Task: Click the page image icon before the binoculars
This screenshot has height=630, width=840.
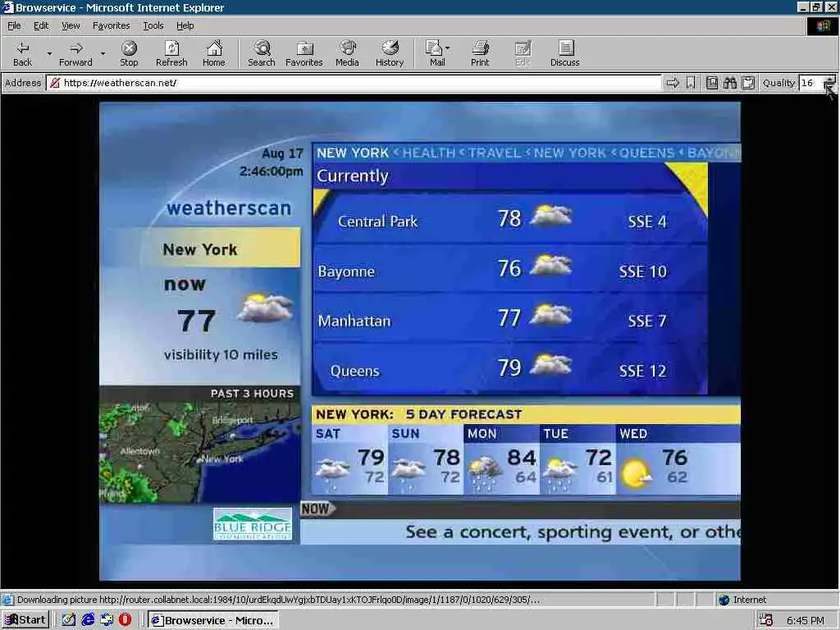Action: click(x=711, y=83)
